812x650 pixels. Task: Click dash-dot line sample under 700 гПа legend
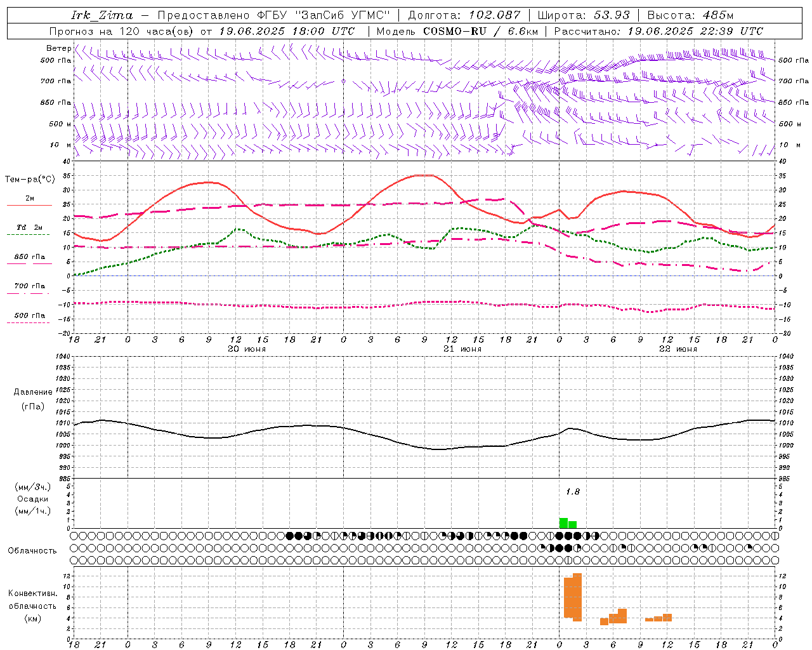tap(29, 293)
